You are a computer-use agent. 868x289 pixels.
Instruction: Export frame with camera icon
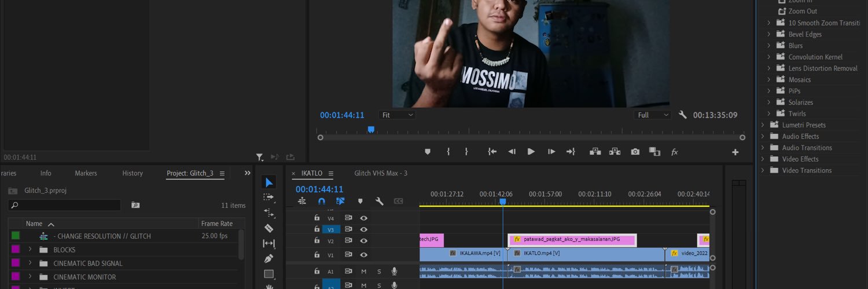pyautogui.click(x=635, y=152)
